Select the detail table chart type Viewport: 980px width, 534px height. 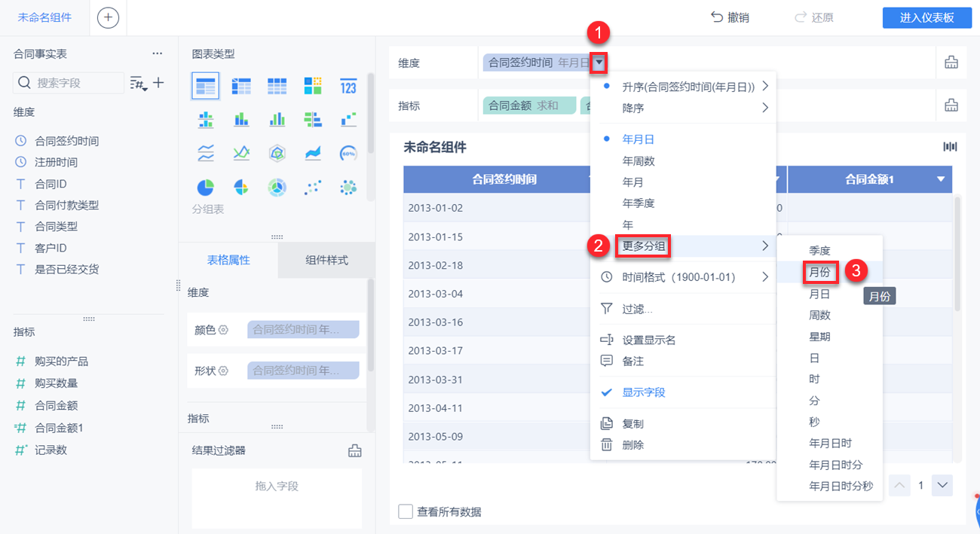[x=277, y=86]
